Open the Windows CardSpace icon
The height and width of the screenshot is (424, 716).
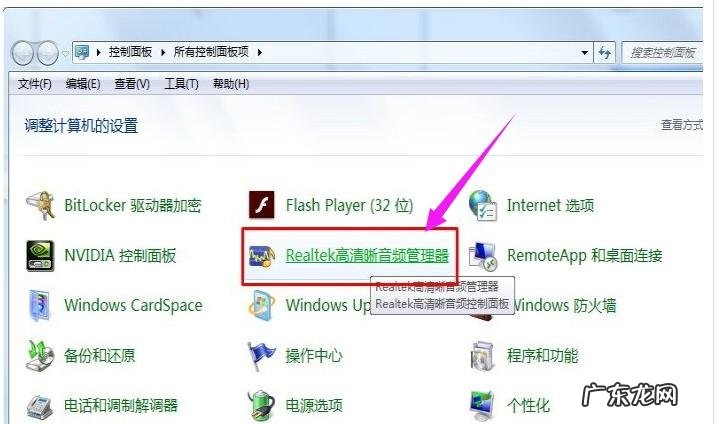coord(40,305)
